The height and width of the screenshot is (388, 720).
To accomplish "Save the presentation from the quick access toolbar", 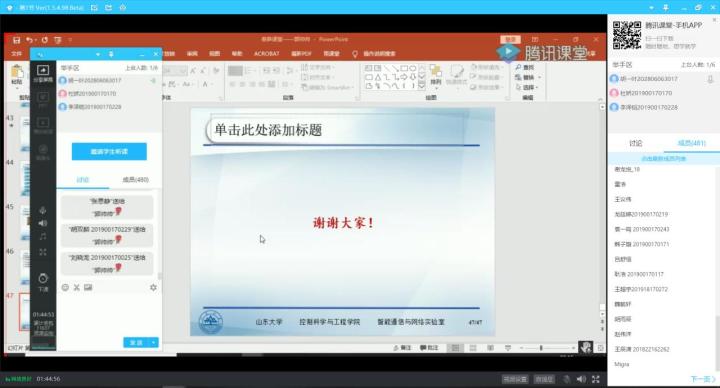I will click(x=16, y=40).
